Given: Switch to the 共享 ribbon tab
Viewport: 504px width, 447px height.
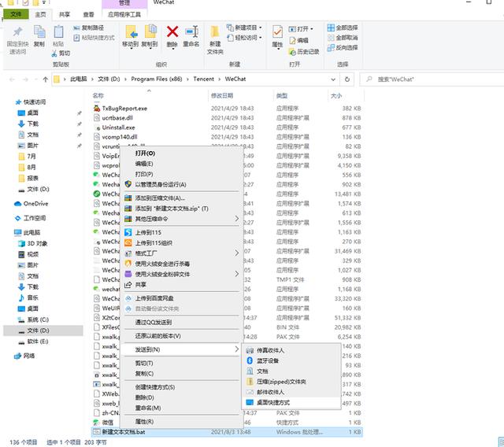Looking at the screenshot, I should click(65, 14).
